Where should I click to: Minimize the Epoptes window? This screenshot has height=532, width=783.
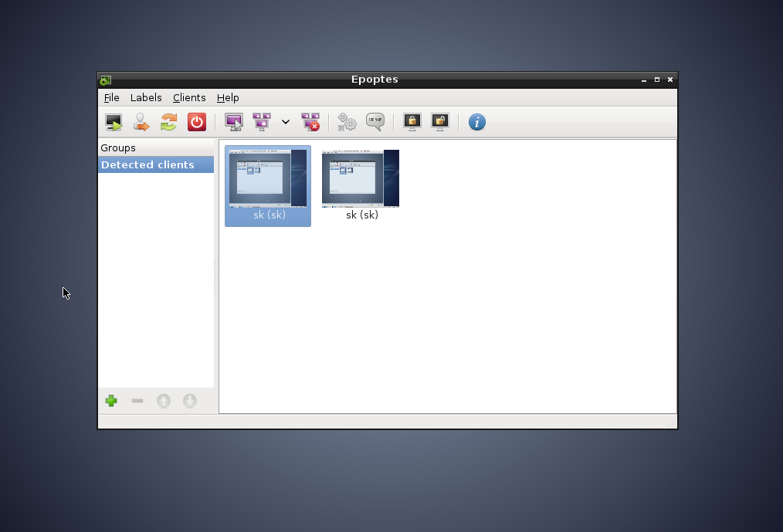[x=644, y=80]
